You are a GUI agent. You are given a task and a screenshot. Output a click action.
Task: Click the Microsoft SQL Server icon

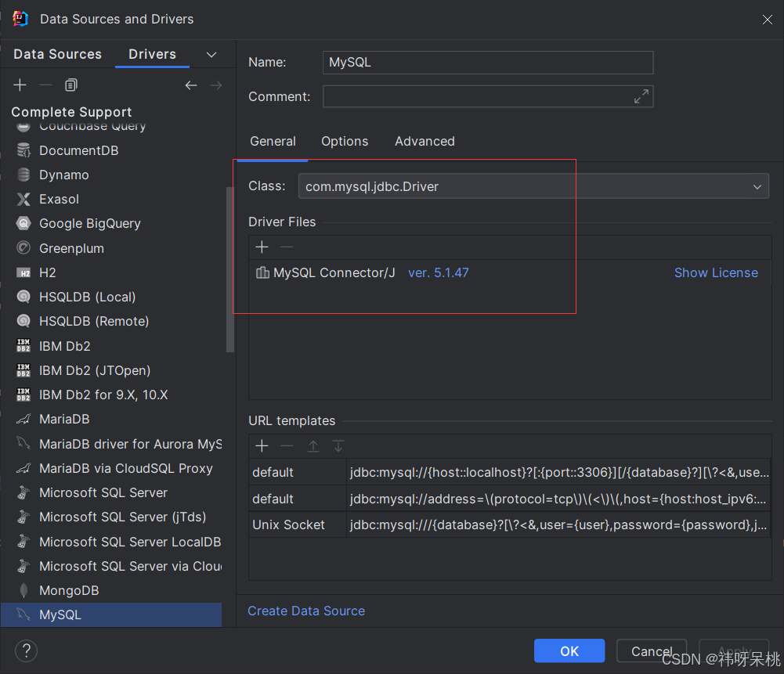(23, 492)
